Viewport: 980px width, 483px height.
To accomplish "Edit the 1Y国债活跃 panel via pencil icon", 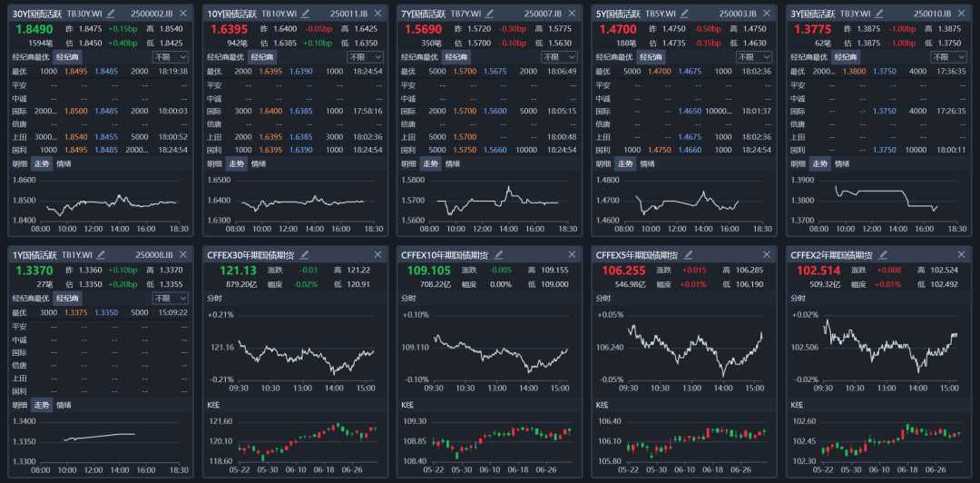I will click(101, 254).
